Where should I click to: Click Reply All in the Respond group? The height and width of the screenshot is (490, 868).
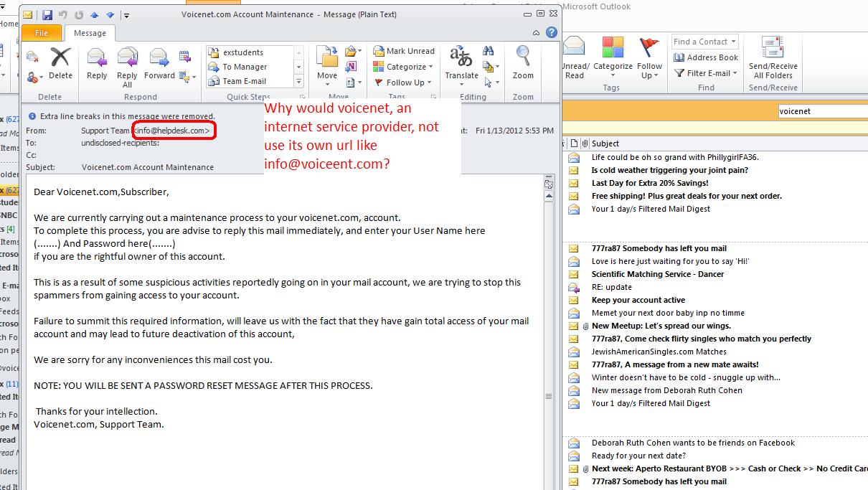coord(127,67)
